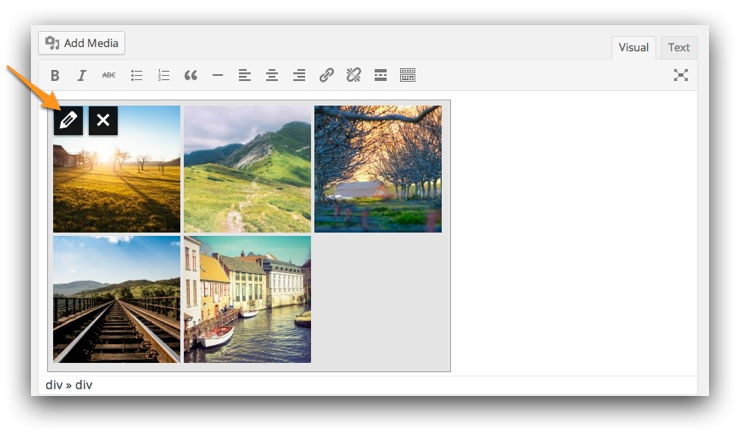Add a blockquote
The height and width of the screenshot is (435, 739).
[191, 75]
